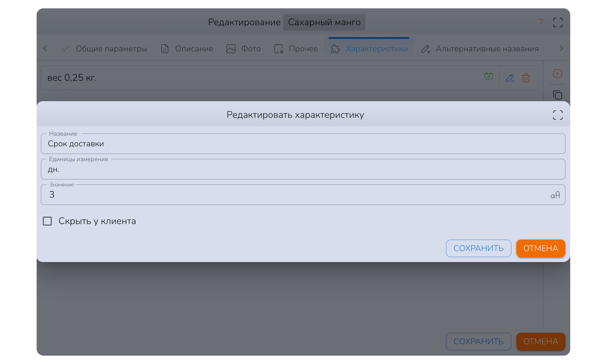Image resolution: width=607 pixels, height=364 pixels.
Task: Click СОХРАНИТЬ at the bottom of background window
Action: pyautogui.click(x=479, y=341)
